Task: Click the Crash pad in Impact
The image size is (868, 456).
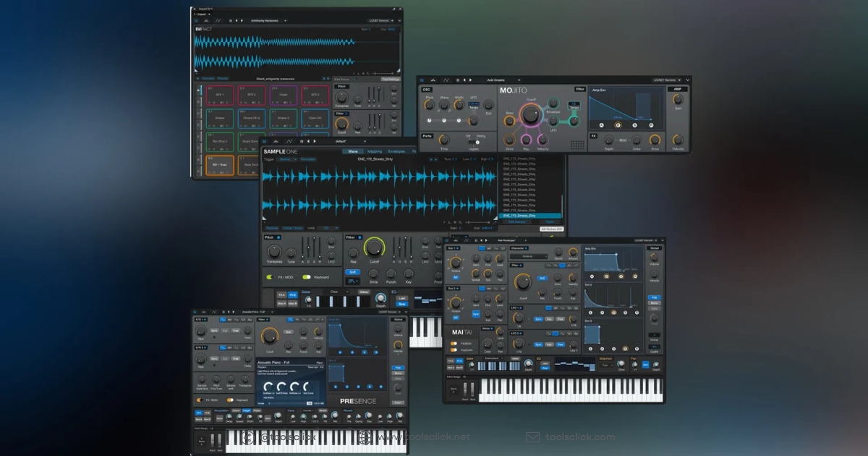Action: pyautogui.click(x=283, y=95)
